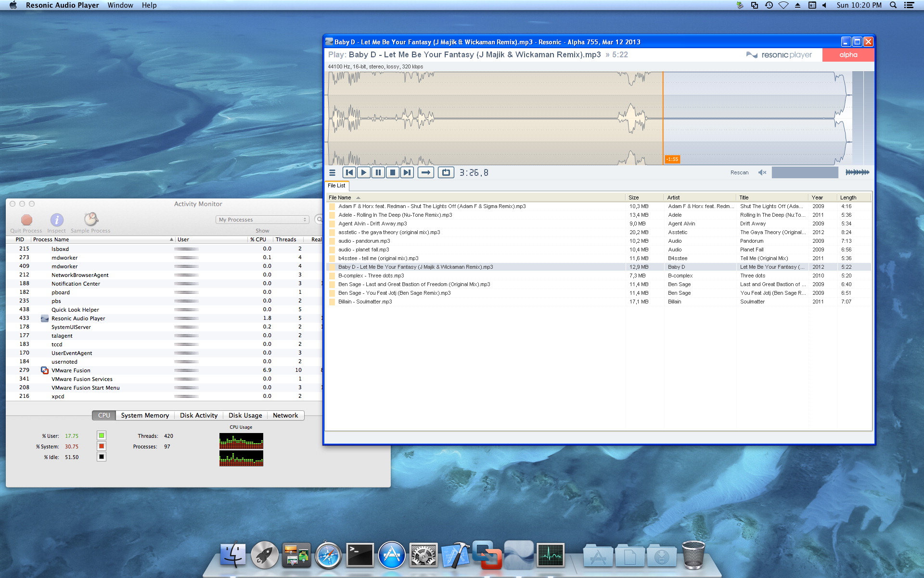Click the Inspect process icon

(57, 220)
